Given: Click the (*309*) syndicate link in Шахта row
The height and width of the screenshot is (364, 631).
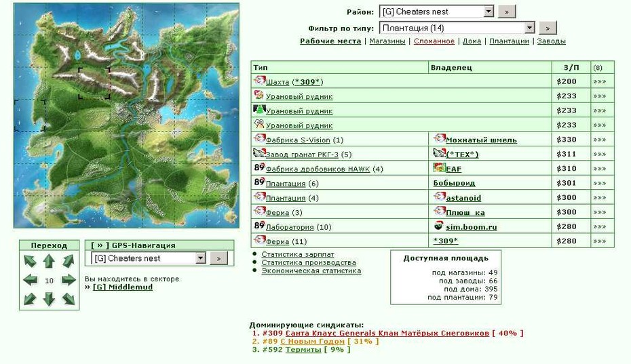Looking at the screenshot, I should (307, 82).
